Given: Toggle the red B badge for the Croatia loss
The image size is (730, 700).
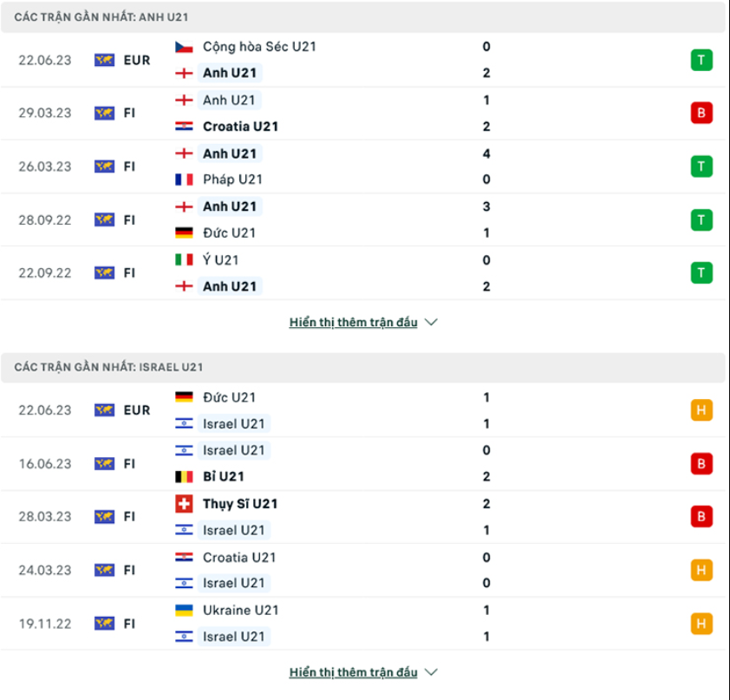Looking at the screenshot, I should coord(701,113).
